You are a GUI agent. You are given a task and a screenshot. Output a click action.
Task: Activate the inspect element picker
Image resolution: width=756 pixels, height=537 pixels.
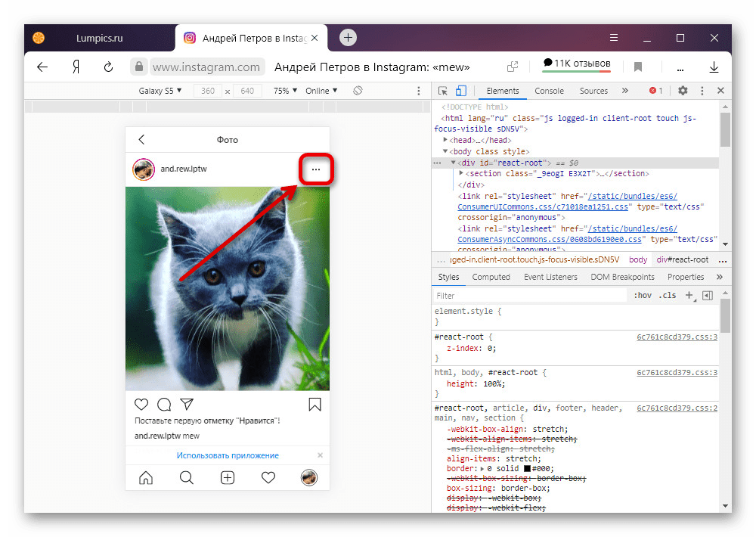[445, 91]
